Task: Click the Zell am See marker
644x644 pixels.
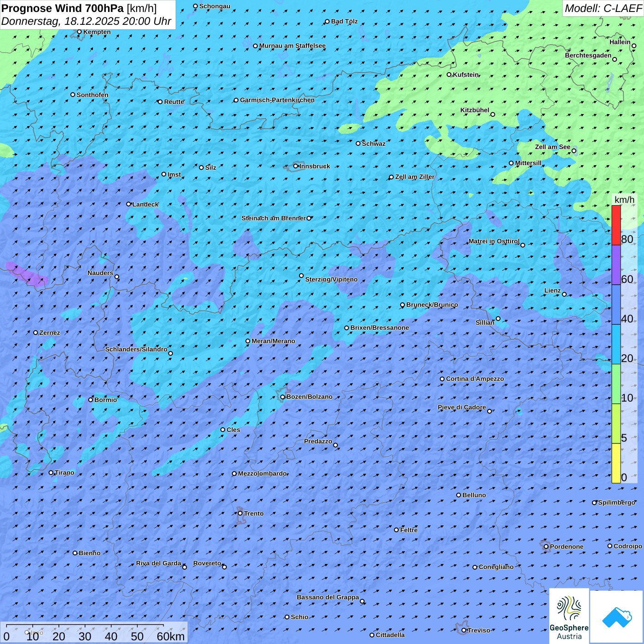Action: 574,151
